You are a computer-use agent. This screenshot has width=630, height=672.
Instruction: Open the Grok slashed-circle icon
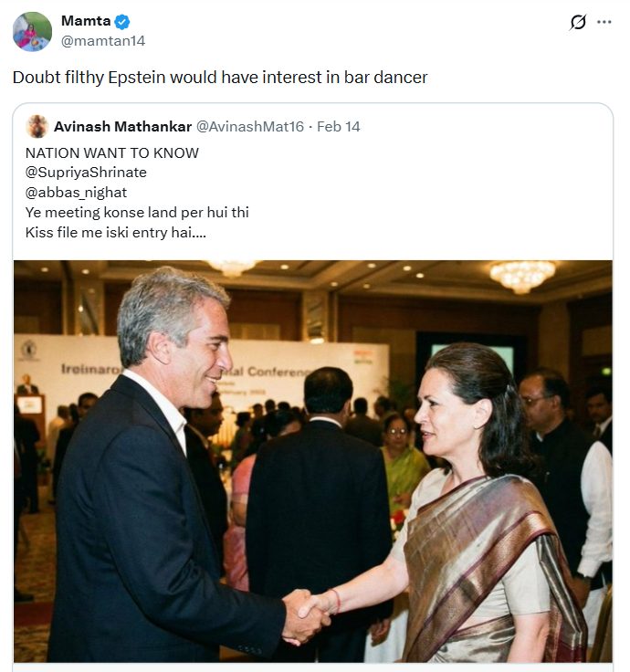pos(578,22)
